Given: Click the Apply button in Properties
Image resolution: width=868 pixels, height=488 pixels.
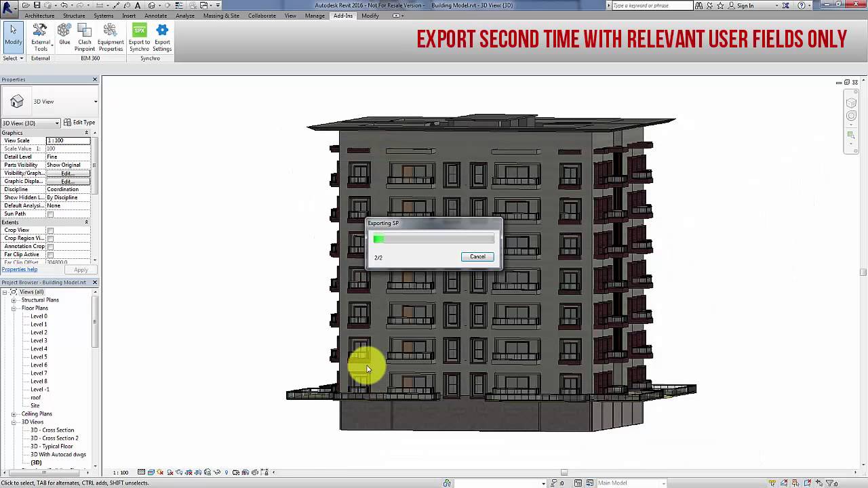Looking at the screenshot, I should pos(81,270).
